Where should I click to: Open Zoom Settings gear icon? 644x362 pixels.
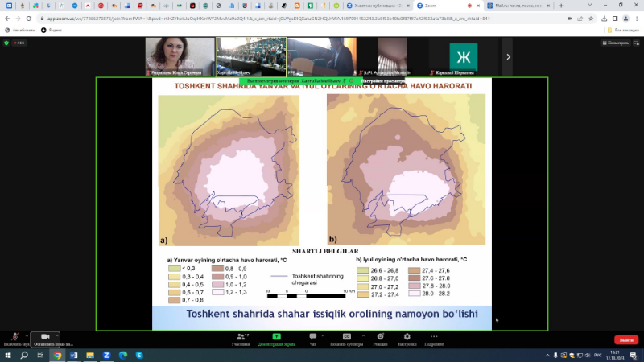tap(407, 337)
